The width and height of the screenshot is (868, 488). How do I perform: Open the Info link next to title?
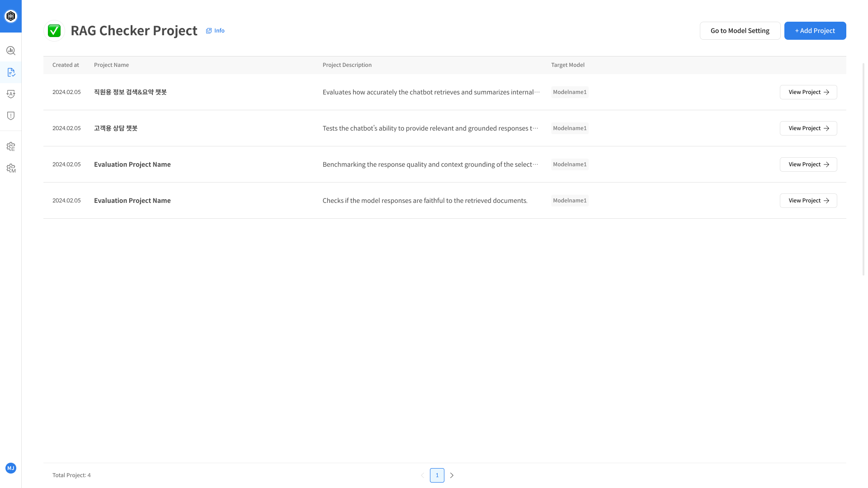[215, 31]
